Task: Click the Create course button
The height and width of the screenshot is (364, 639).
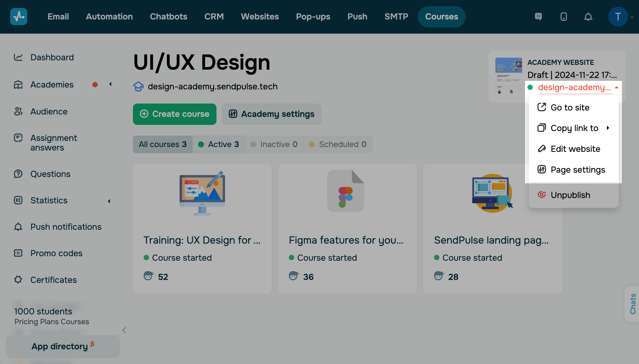Action: click(175, 114)
